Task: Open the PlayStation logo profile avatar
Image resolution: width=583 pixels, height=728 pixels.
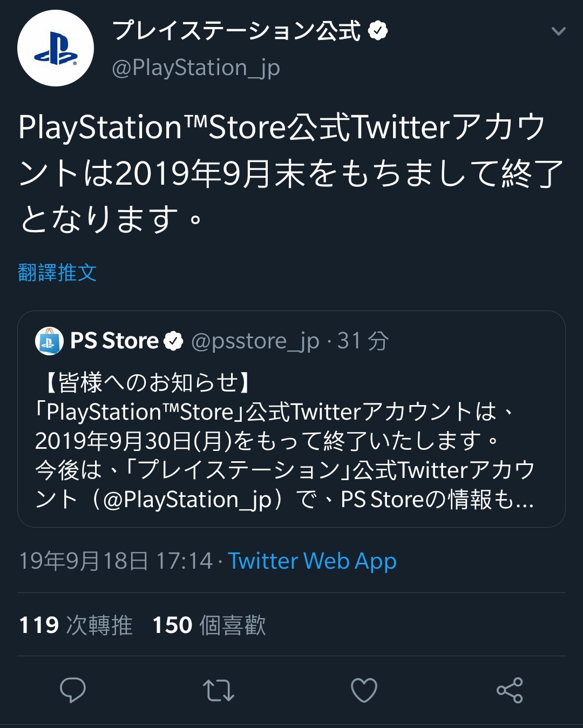Action: tap(56, 48)
